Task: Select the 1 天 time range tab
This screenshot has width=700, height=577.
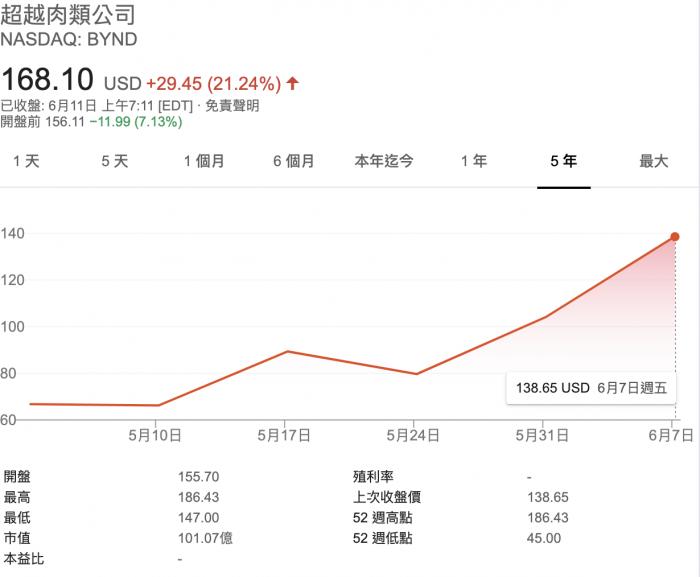Action: pyautogui.click(x=26, y=161)
